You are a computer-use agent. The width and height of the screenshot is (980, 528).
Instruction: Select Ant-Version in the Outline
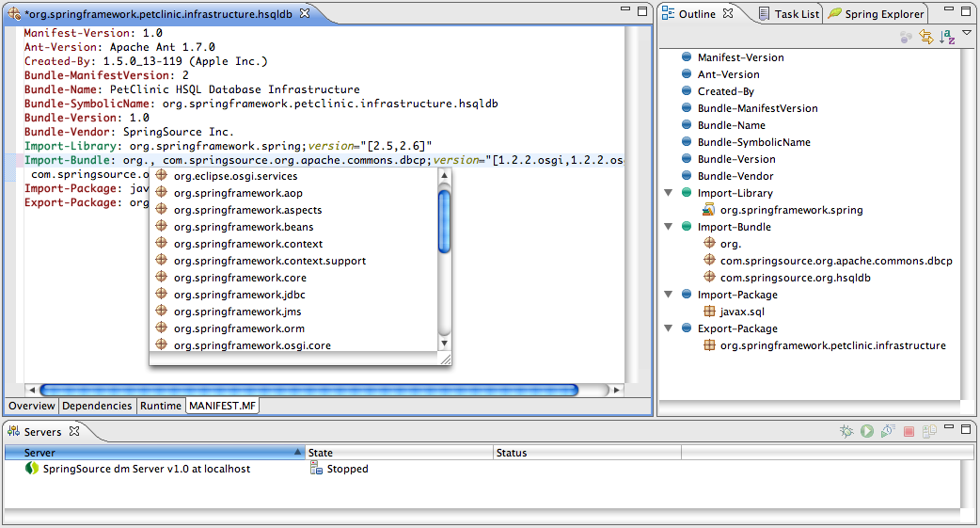pyautogui.click(x=729, y=74)
